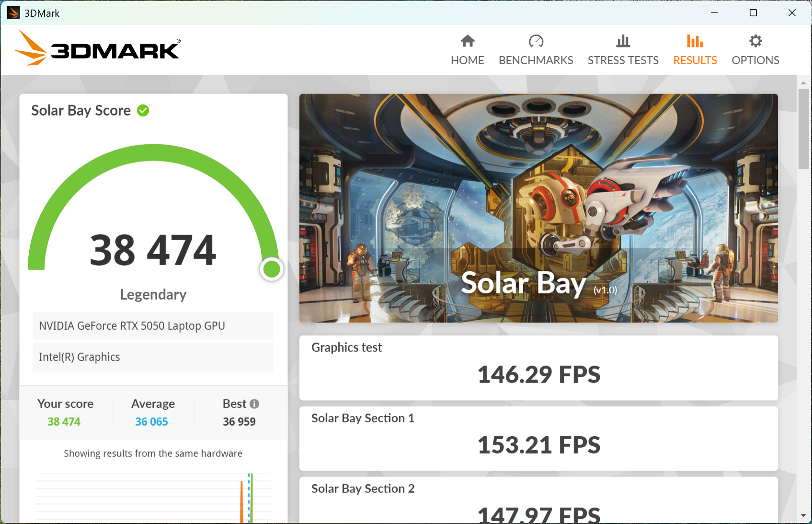812x524 pixels.
Task: Minimize the 3DMark window
Action: point(714,13)
